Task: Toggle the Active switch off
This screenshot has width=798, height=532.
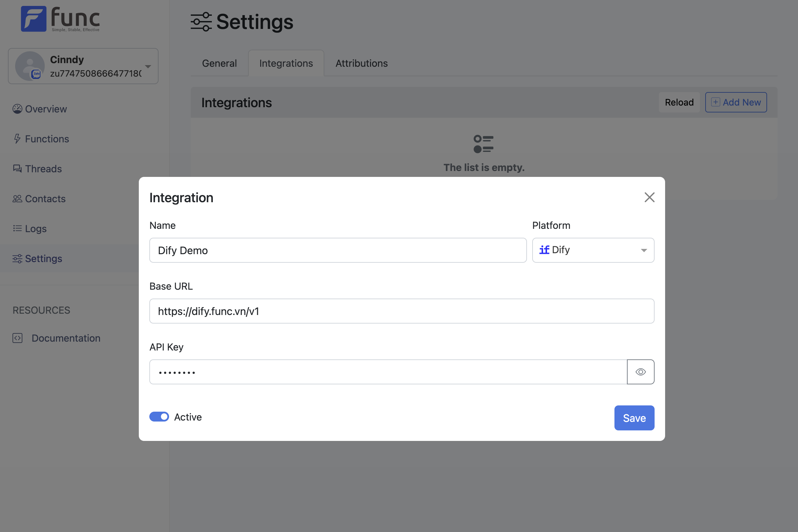Action: click(159, 417)
